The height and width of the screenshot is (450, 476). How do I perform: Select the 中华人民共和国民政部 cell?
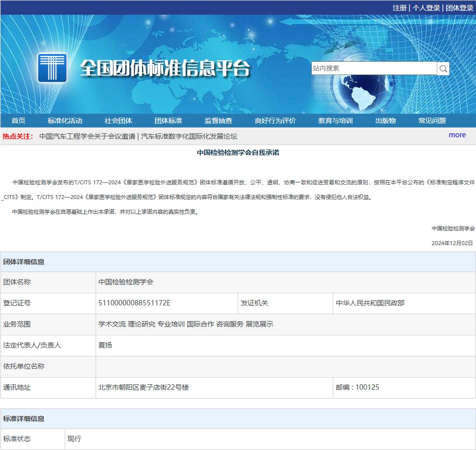(404, 303)
